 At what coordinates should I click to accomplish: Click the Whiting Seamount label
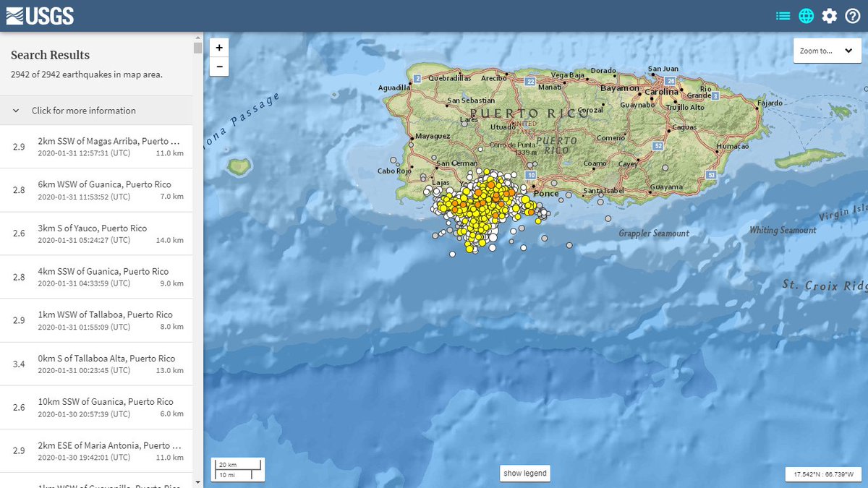[783, 230]
